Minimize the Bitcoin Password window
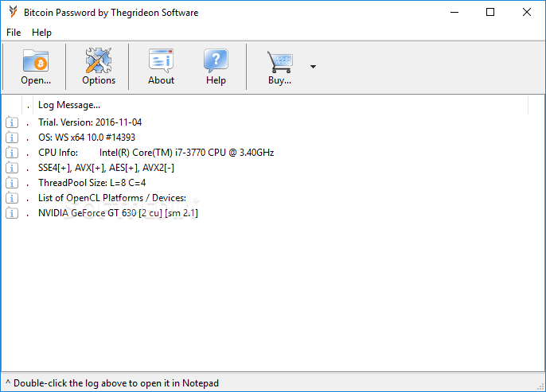Screen dimensions: 546x392 point(454,12)
